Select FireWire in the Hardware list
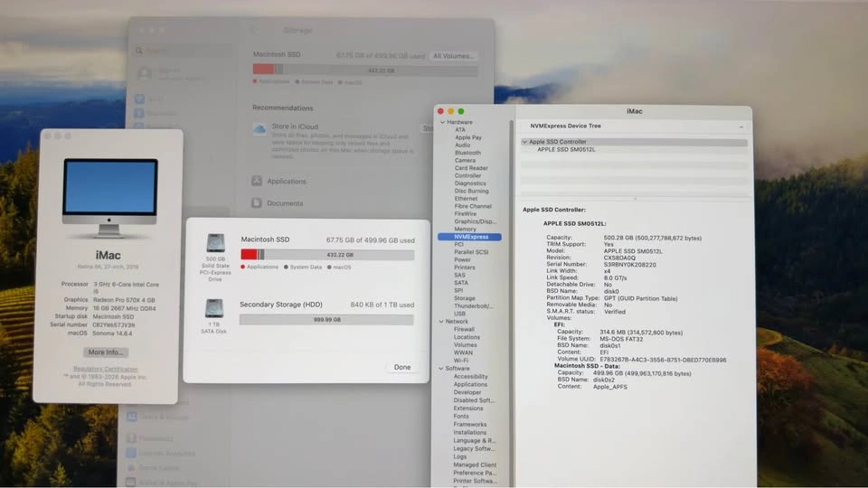 click(465, 213)
